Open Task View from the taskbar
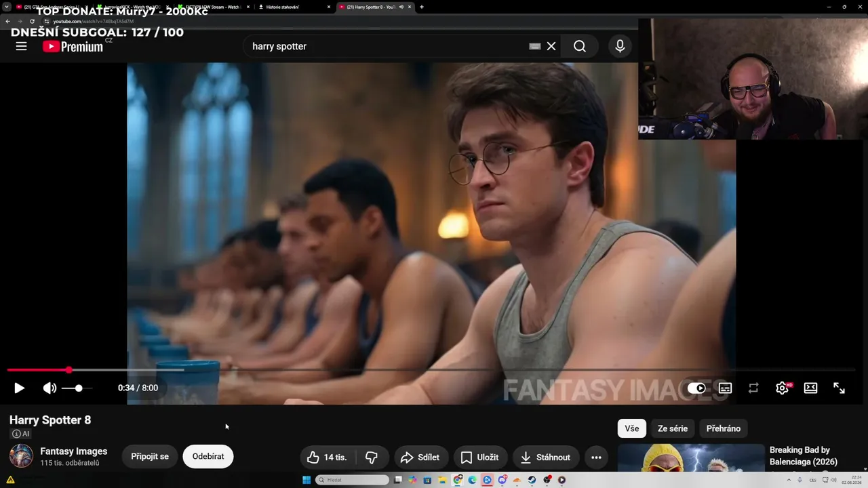Image resolution: width=868 pixels, height=488 pixels. 397,480
